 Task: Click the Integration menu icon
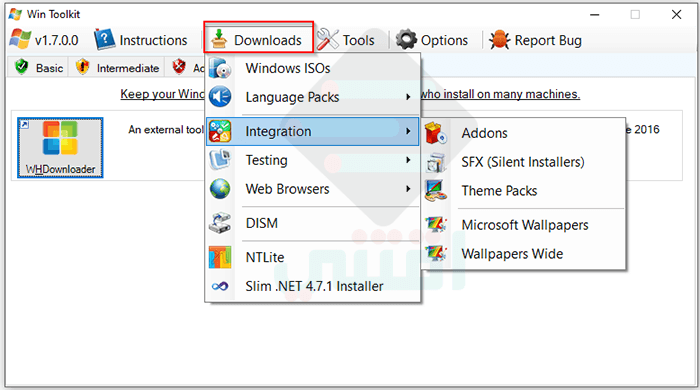pos(220,131)
